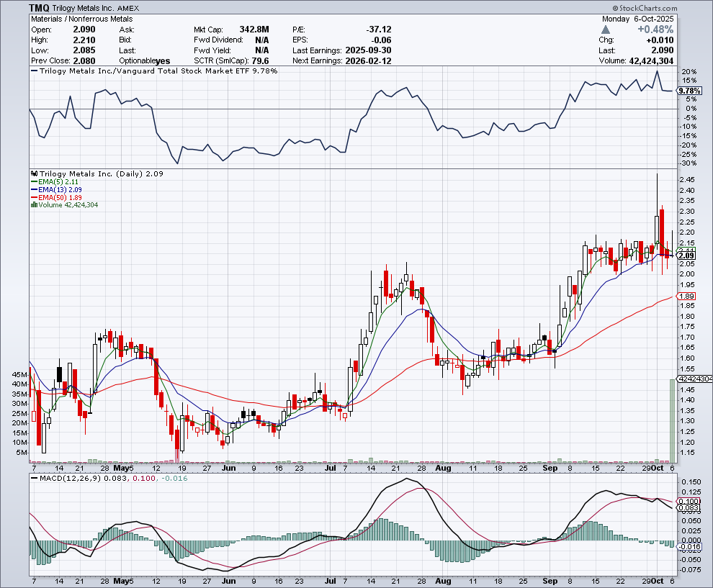Click the +0.48% percent change
This screenshot has width=713, height=588.
coord(655,30)
